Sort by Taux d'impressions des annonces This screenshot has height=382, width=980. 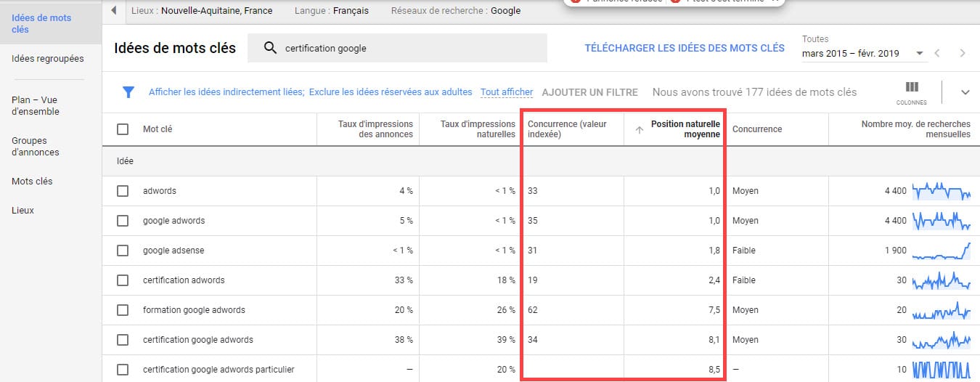tap(375, 129)
